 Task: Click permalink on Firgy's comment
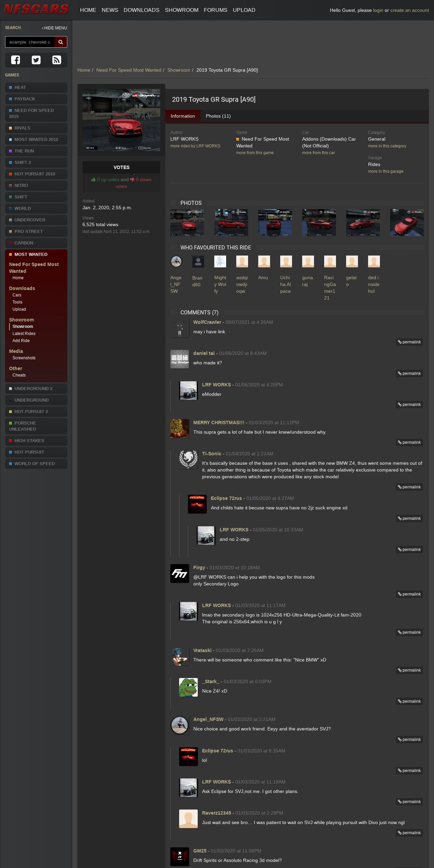409,594
